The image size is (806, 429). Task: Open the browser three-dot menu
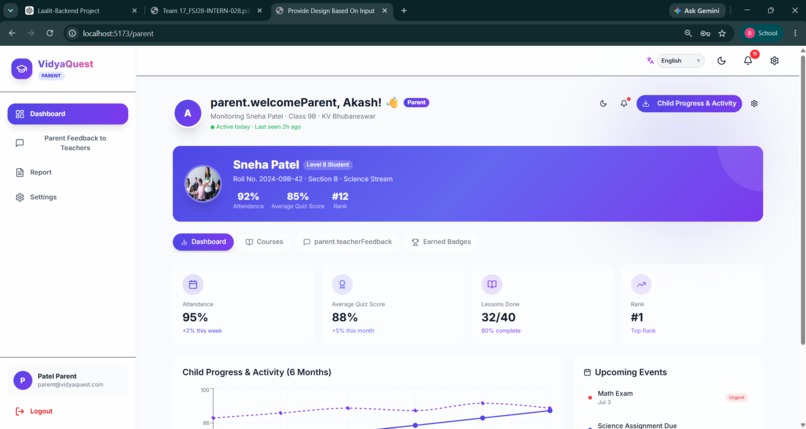[795, 33]
